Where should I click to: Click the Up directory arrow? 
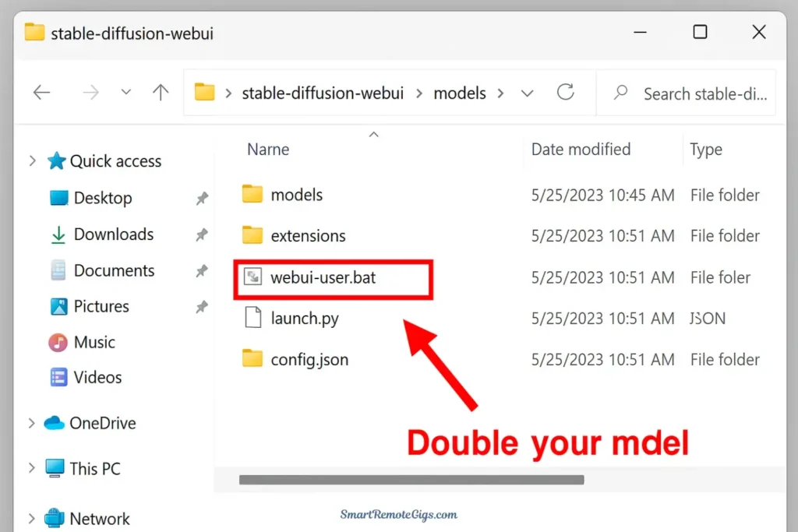point(161,93)
